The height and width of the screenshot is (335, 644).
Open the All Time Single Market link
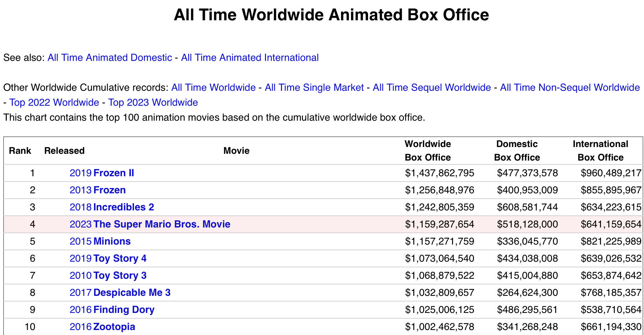coord(314,88)
